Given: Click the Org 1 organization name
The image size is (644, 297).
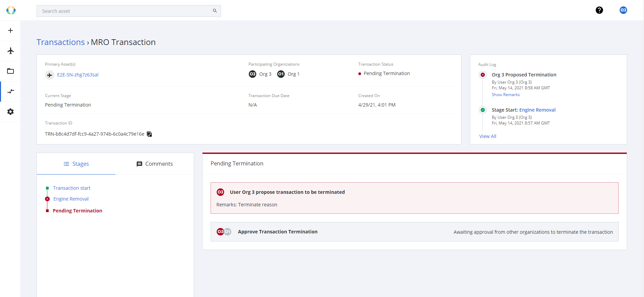Looking at the screenshot, I should (293, 74).
